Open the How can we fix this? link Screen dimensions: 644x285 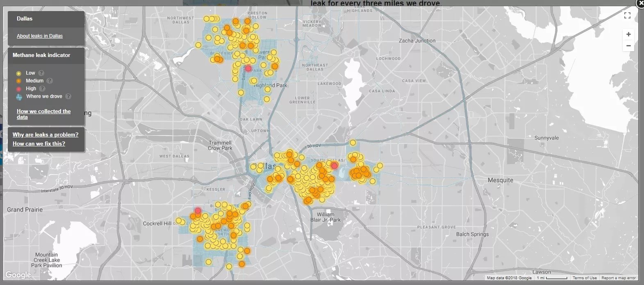tap(39, 144)
